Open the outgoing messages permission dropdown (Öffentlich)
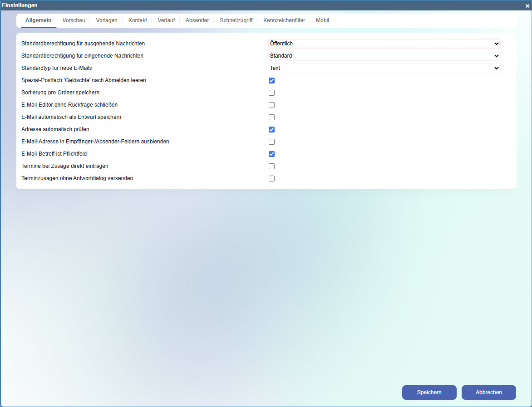The width and height of the screenshot is (532, 407). coord(384,44)
